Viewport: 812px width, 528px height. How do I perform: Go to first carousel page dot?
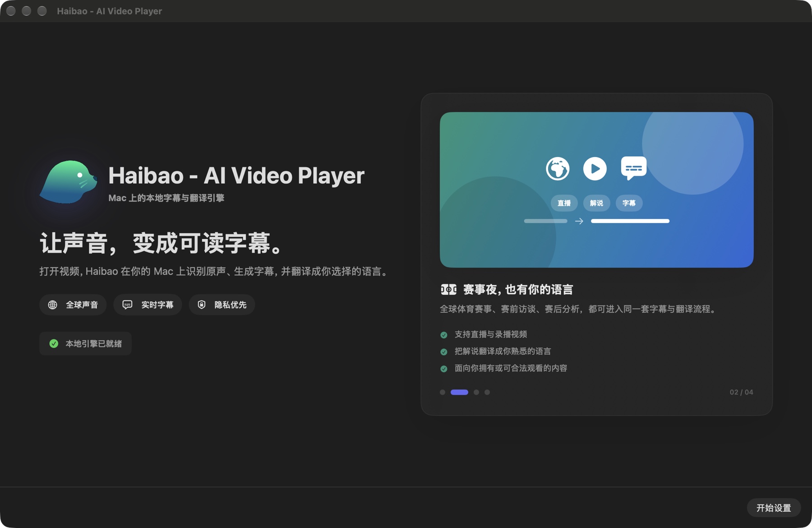point(443,392)
